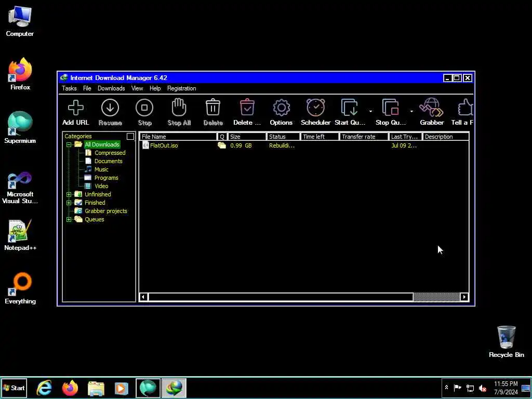Select Microsoft Visual Studio desktop shortcut

[x=20, y=188]
